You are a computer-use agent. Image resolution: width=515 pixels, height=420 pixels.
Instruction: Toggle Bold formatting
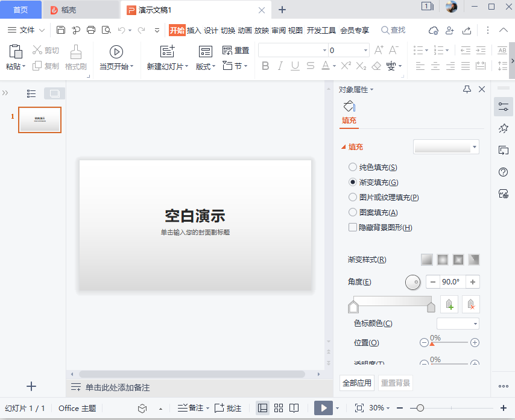(x=265, y=66)
